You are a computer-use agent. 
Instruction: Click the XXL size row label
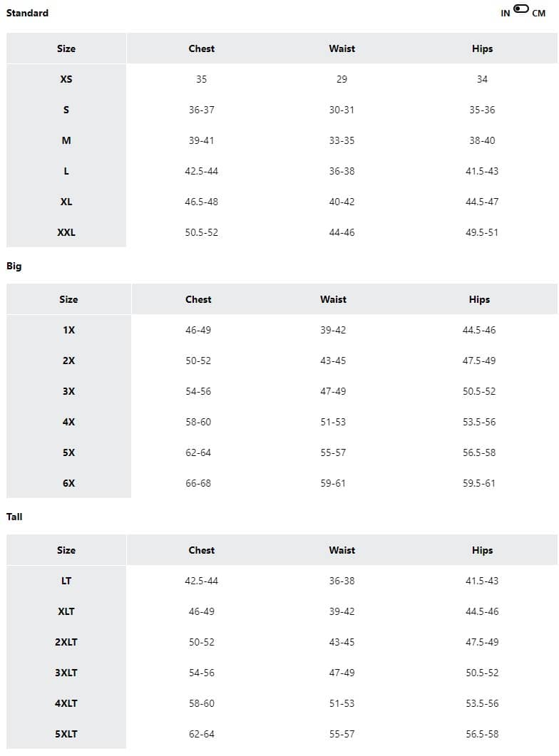pyautogui.click(x=66, y=232)
